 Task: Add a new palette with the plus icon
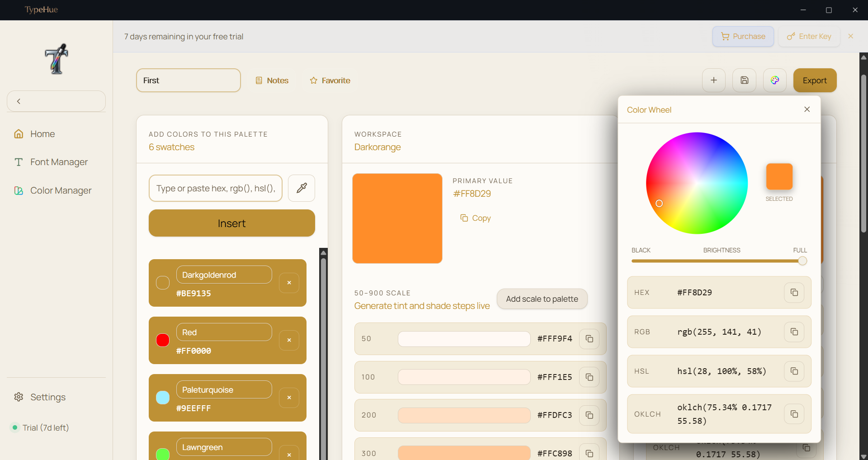(x=714, y=80)
